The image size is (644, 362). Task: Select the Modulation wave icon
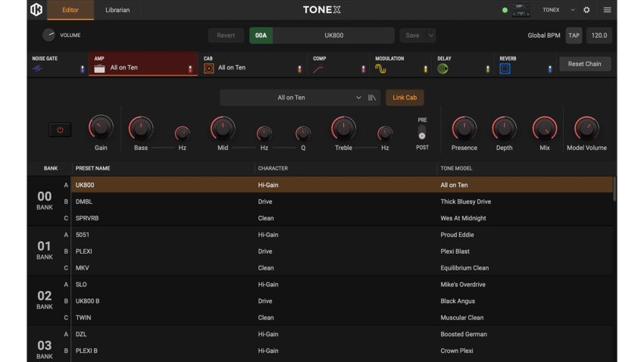point(380,69)
